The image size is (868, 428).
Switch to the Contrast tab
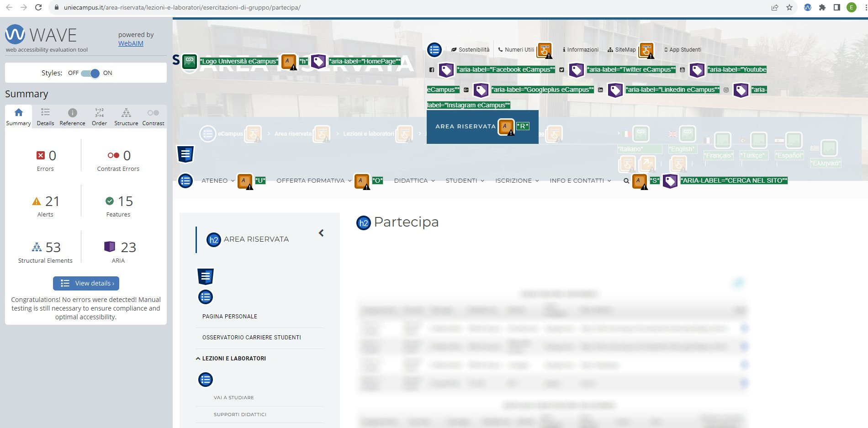point(153,117)
